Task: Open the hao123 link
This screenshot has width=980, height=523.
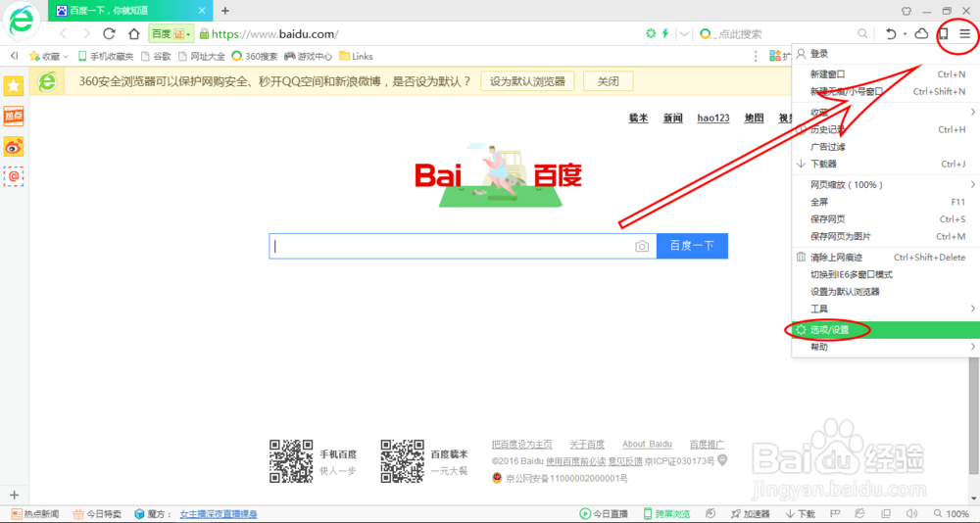Action: [713, 119]
